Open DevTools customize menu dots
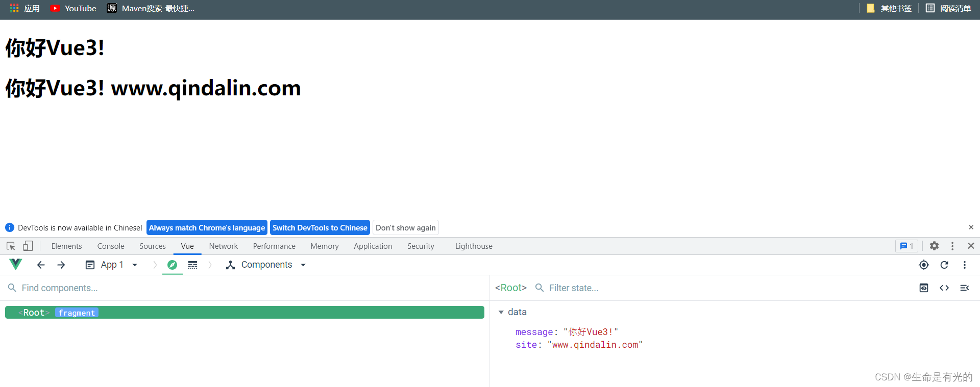This screenshot has width=980, height=387. pyautogui.click(x=952, y=246)
